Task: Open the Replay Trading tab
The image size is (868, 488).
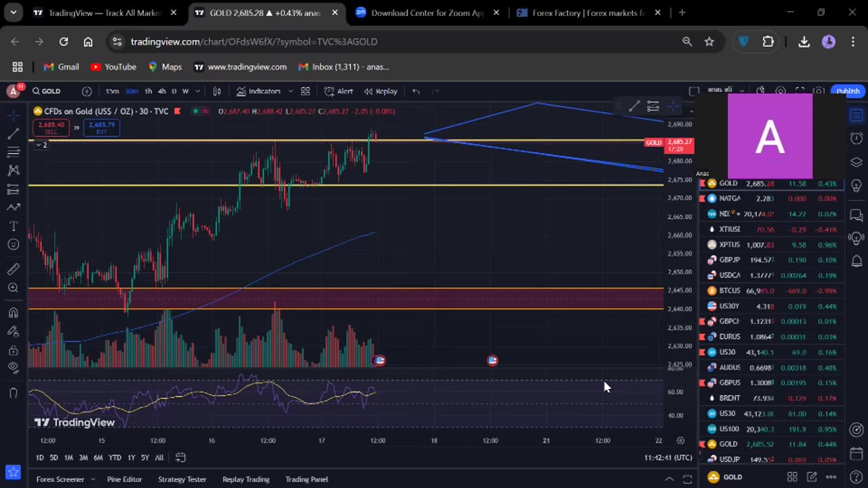Action: pyautogui.click(x=245, y=479)
